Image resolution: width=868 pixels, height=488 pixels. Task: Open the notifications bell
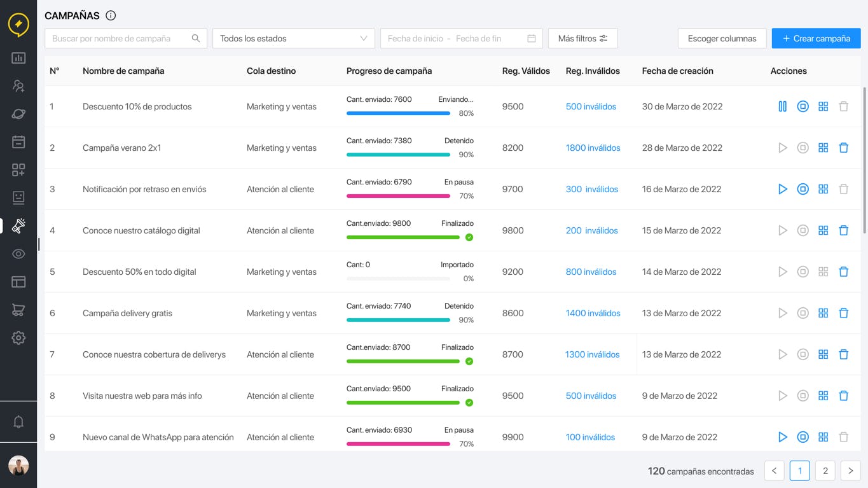pyautogui.click(x=18, y=421)
